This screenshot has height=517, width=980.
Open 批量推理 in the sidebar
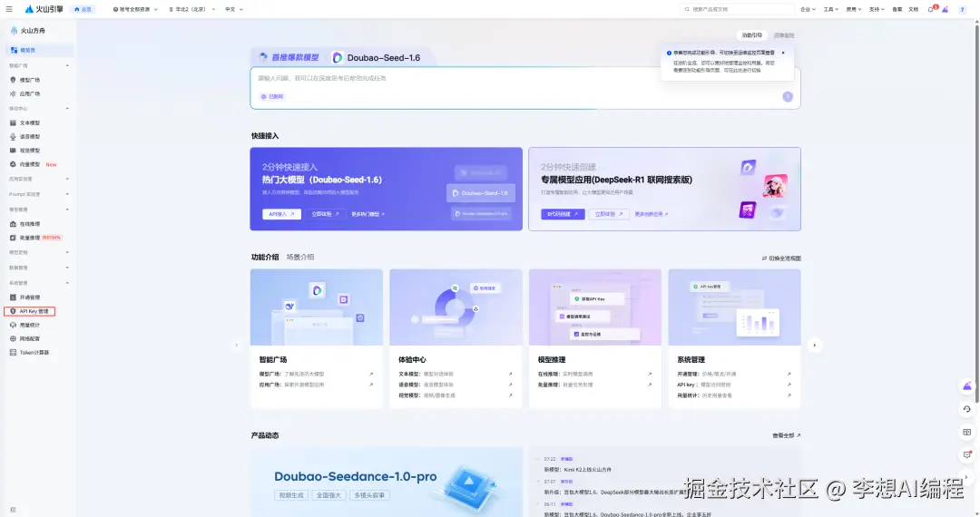point(30,238)
